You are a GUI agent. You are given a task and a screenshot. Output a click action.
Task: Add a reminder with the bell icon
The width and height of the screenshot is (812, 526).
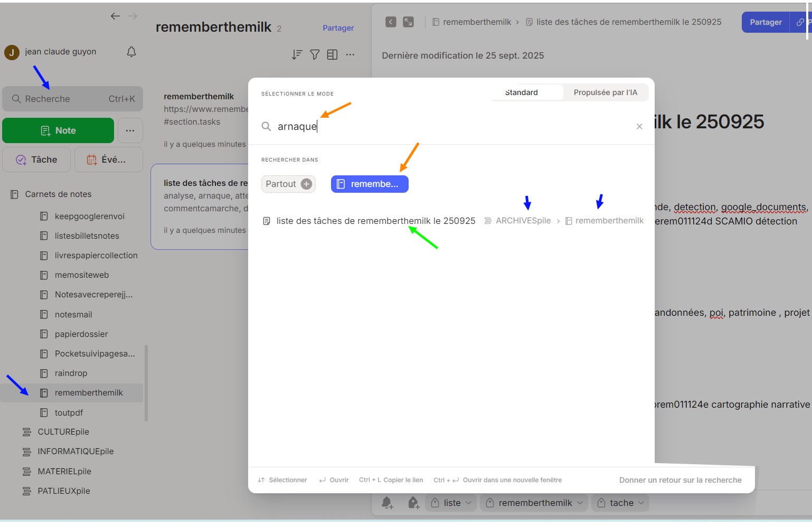[x=388, y=503]
